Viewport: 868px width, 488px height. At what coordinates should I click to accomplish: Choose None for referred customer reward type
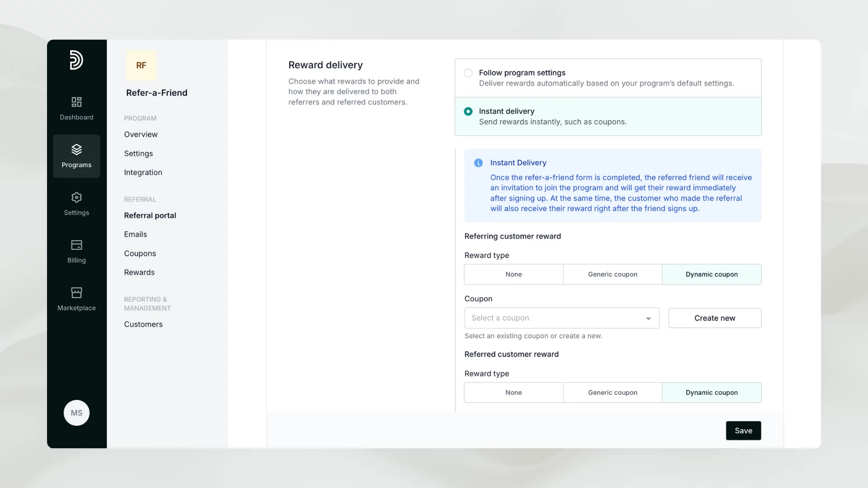(x=514, y=393)
